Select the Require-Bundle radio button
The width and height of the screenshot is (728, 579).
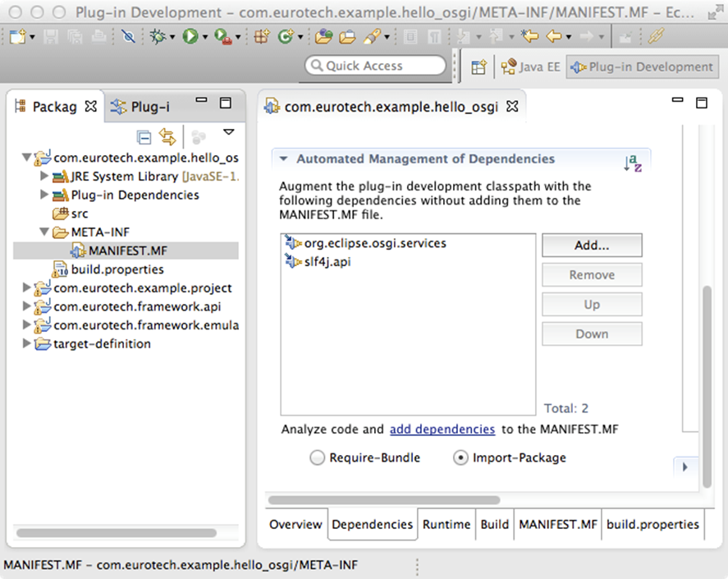point(317,457)
